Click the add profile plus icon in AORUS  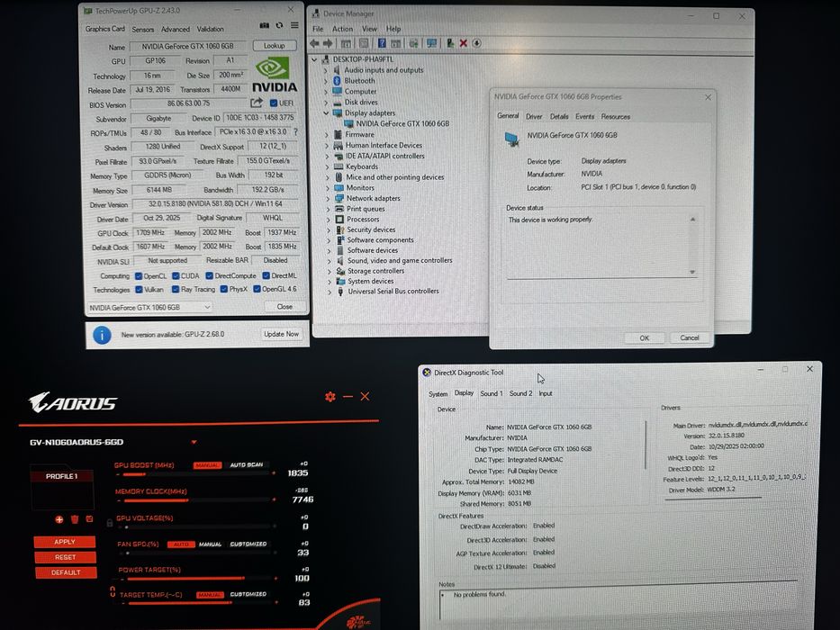pos(59,519)
